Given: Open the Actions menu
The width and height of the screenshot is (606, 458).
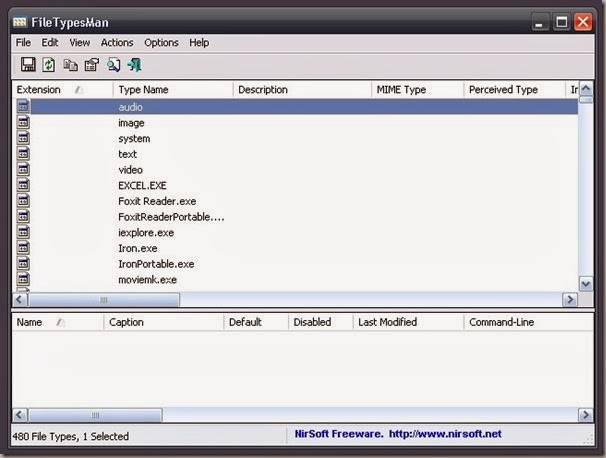Looking at the screenshot, I should (x=117, y=43).
